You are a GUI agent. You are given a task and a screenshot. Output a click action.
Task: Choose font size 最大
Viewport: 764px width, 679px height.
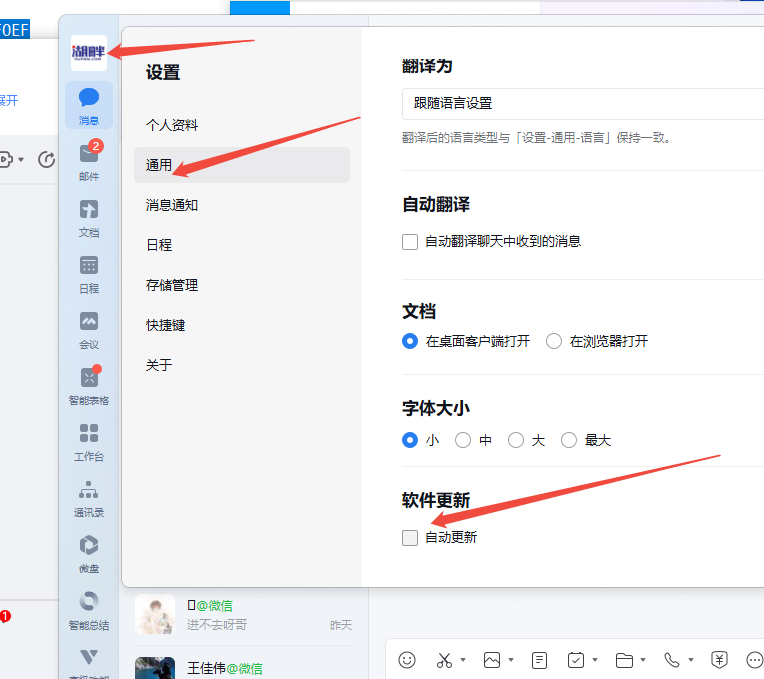click(569, 440)
